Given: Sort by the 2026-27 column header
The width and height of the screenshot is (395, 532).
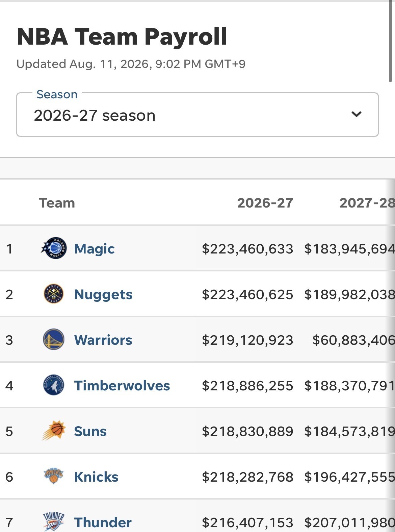Looking at the screenshot, I should 265,203.
